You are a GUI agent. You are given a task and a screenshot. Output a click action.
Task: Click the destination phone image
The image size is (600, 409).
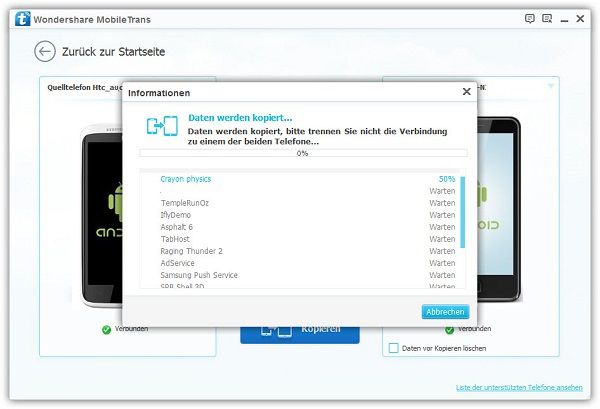tap(499, 209)
